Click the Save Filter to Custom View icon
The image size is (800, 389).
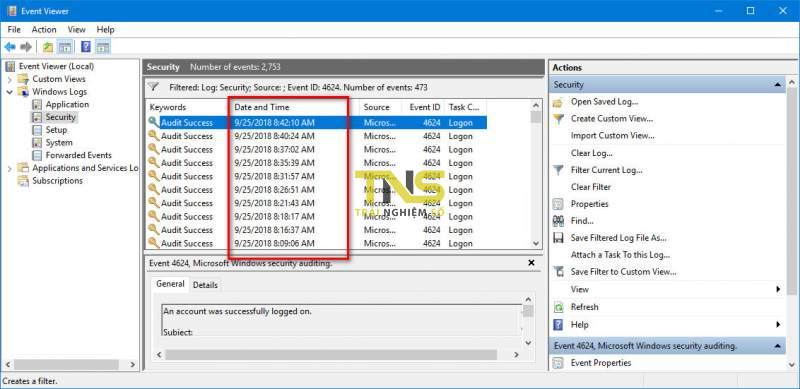[559, 272]
